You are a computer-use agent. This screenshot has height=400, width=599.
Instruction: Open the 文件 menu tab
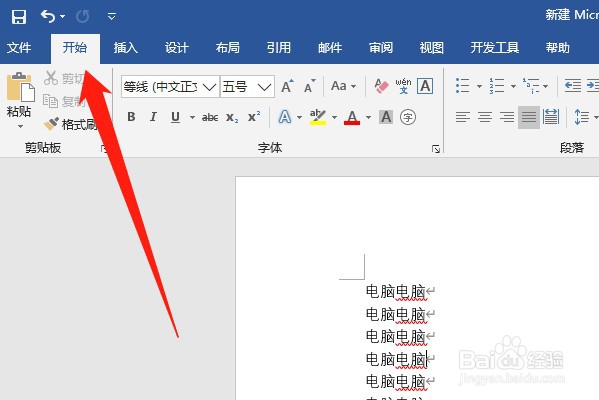[x=19, y=48]
